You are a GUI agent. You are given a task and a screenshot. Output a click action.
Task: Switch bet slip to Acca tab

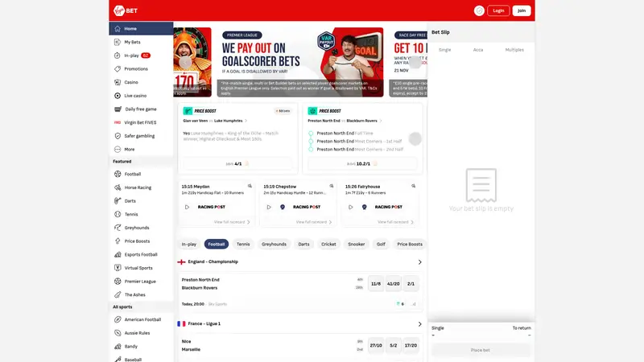click(478, 50)
